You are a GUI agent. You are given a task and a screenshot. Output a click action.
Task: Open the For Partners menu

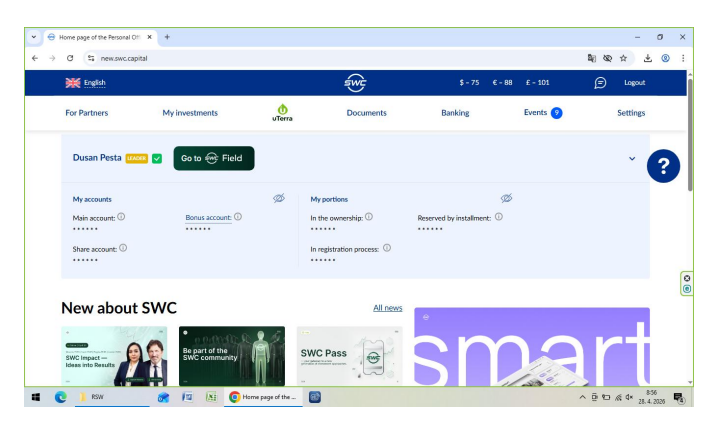point(86,112)
